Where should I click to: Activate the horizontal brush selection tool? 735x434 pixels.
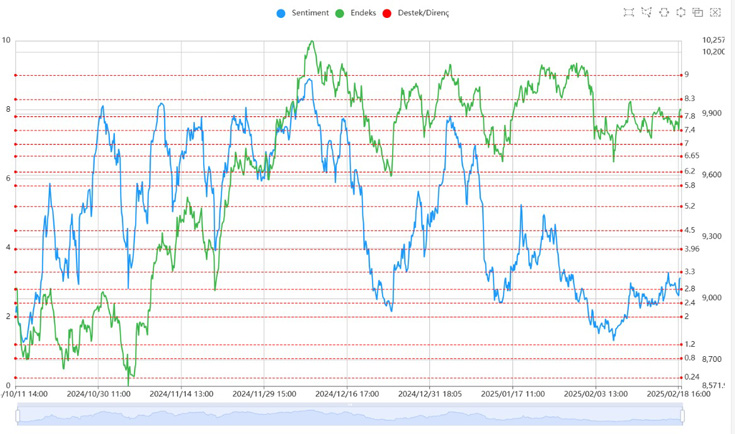click(664, 12)
